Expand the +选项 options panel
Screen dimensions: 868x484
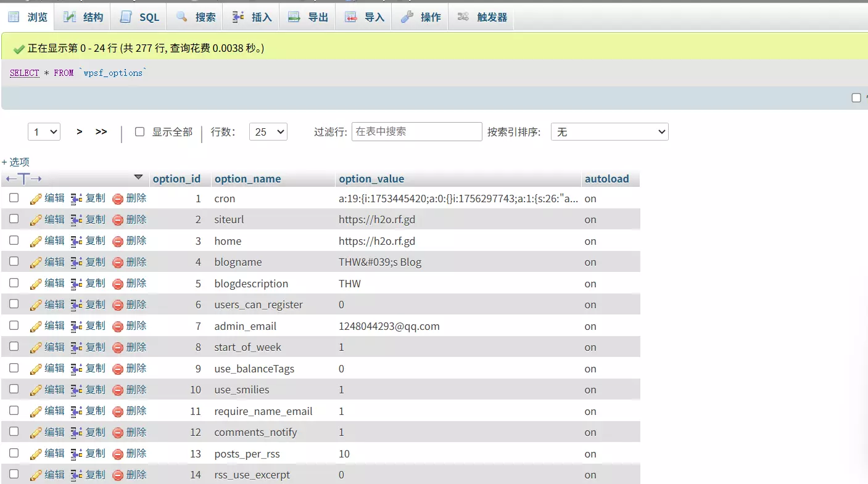coord(15,162)
